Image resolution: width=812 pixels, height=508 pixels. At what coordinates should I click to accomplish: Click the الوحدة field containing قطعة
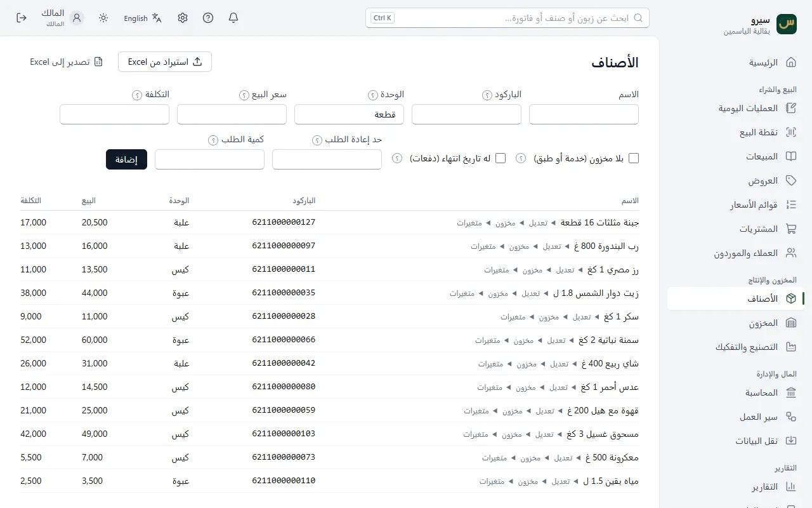click(349, 114)
